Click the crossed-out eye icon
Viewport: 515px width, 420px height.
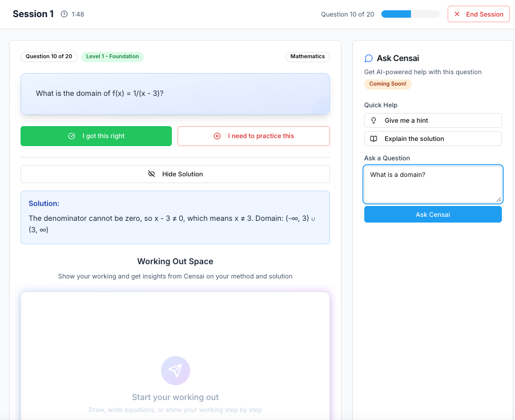(151, 174)
